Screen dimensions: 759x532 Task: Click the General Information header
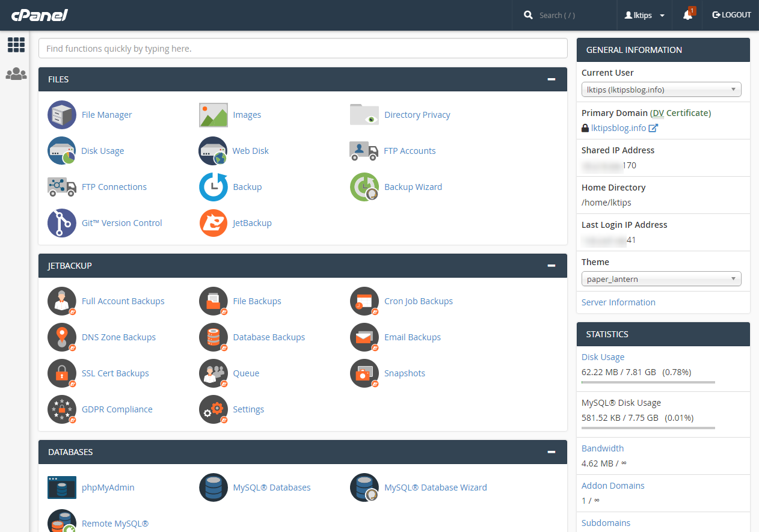click(663, 50)
